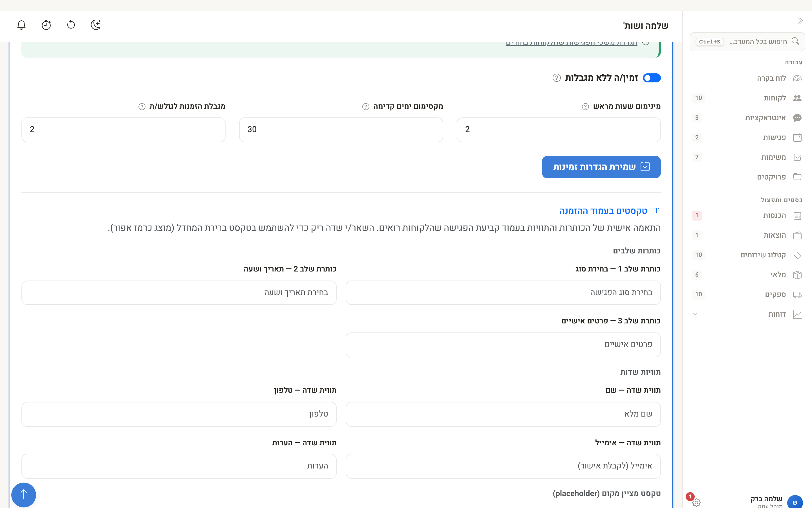The height and width of the screenshot is (508, 812).
Task: Open לוח בקרה in sidebar
Action: tap(747, 78)
